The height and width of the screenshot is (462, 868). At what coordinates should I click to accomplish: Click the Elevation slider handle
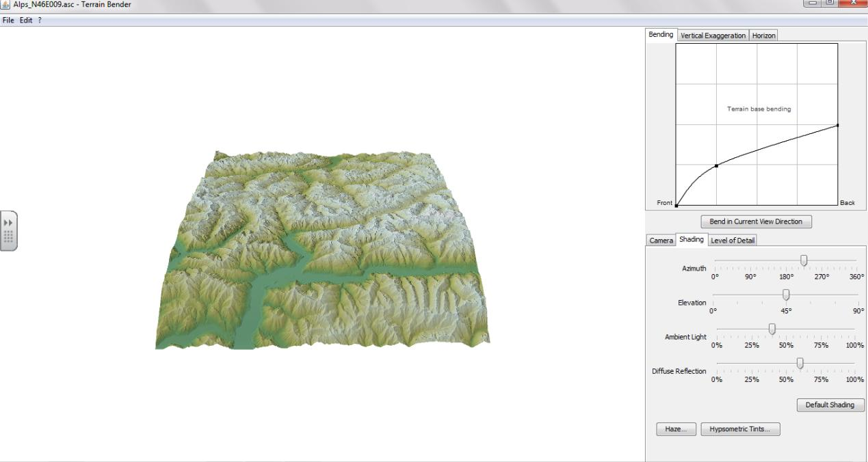[786, 295]
